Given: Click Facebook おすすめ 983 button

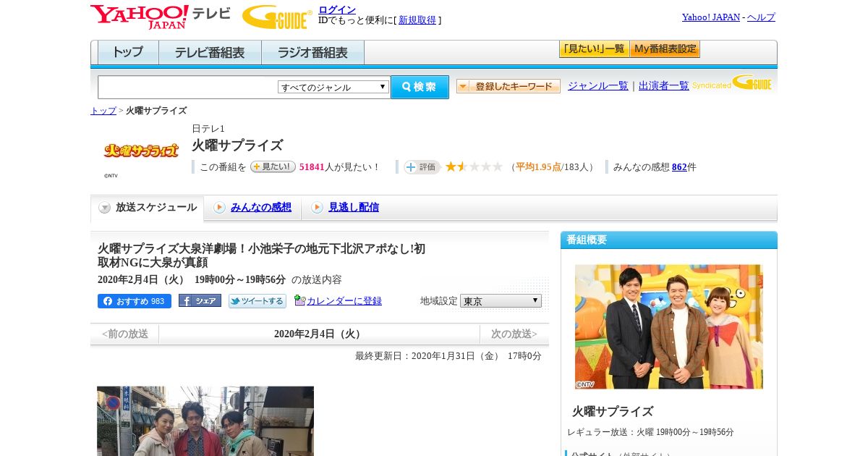Looking at the screenshot, I should click(135, 301).
